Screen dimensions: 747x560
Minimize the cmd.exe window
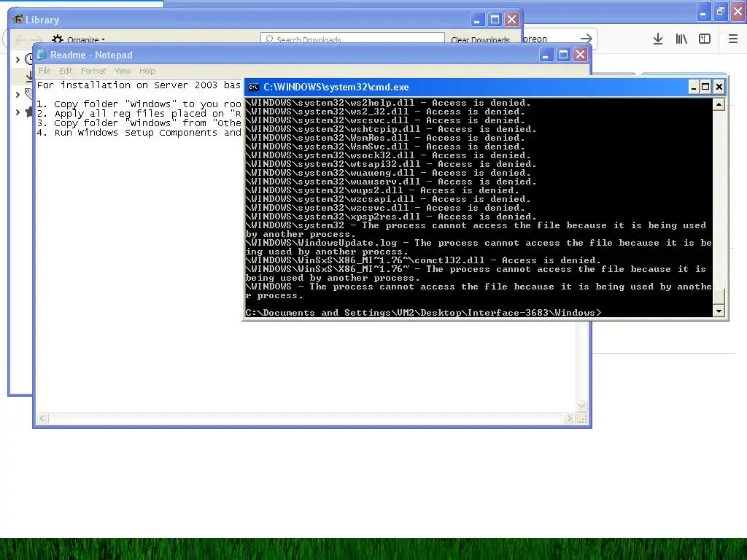point(694,87)
